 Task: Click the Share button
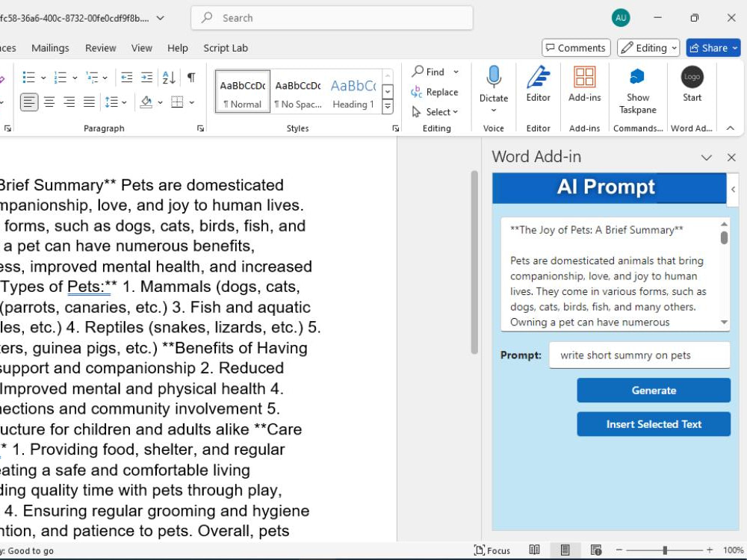pos(713,48)
